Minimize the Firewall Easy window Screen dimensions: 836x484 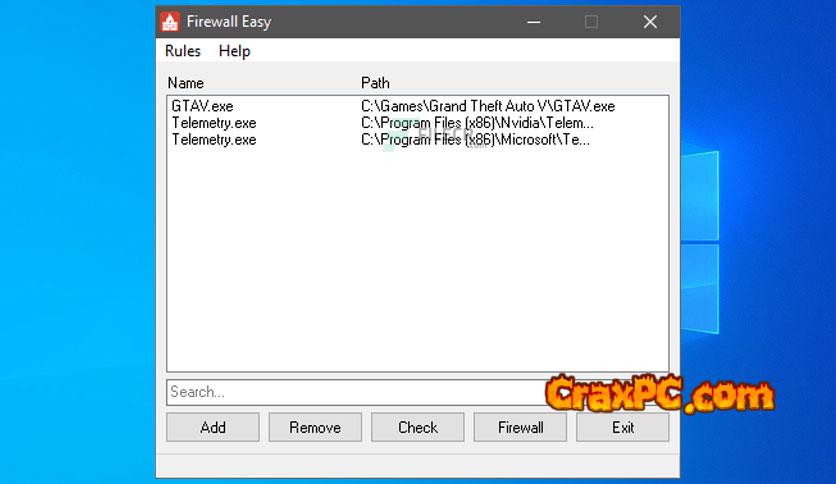pos(533,22)
